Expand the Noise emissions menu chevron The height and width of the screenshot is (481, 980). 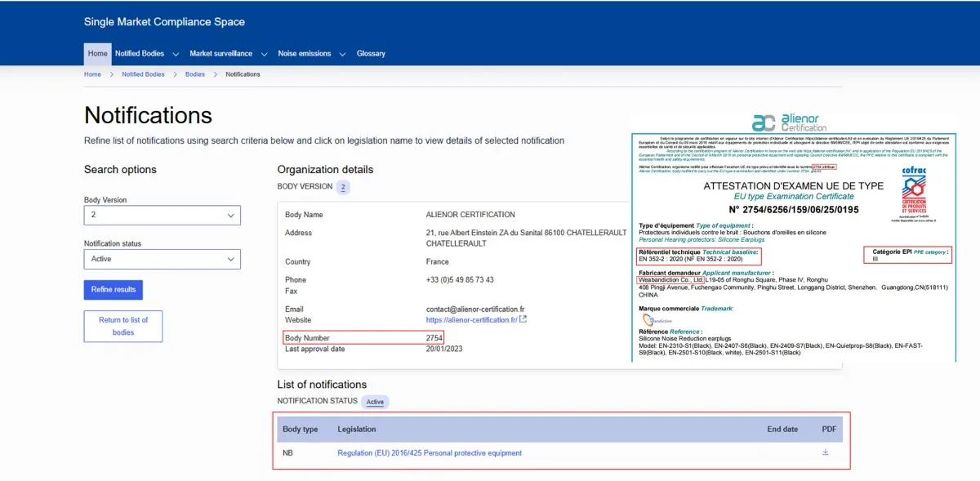pyautogui.click(x=343, y=54)
